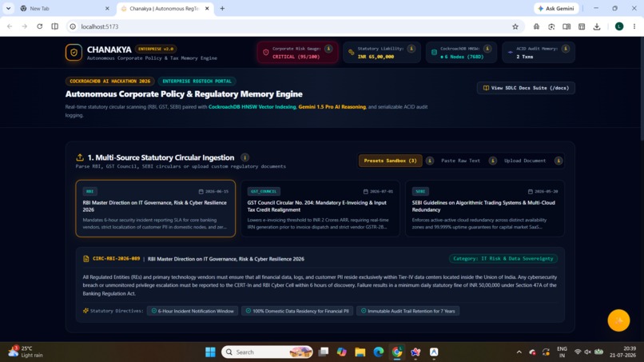Screen dimensions: 644x362
Task: Click the upload icon beside section 1 heading
Action: 80,157
